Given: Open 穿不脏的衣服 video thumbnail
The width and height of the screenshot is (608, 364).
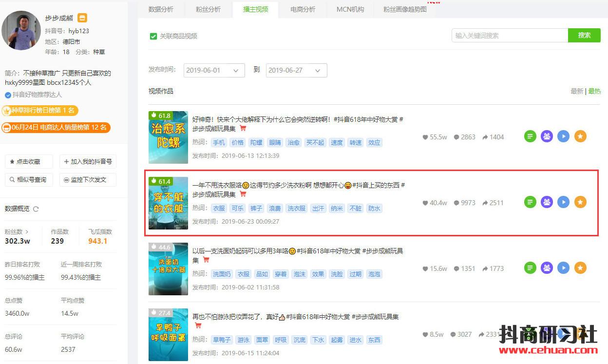Looking at the screenshot, I should [168, 203].
